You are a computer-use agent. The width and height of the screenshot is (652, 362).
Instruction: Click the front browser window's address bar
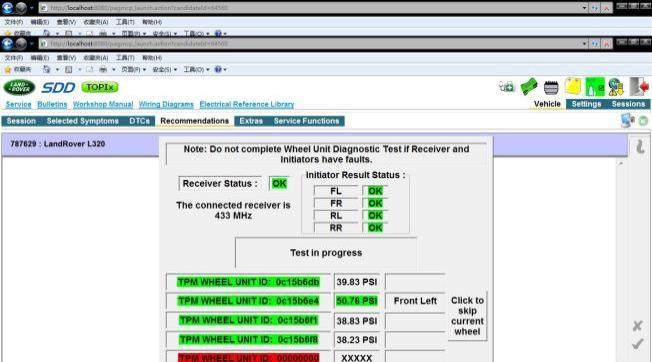point(310,44)
